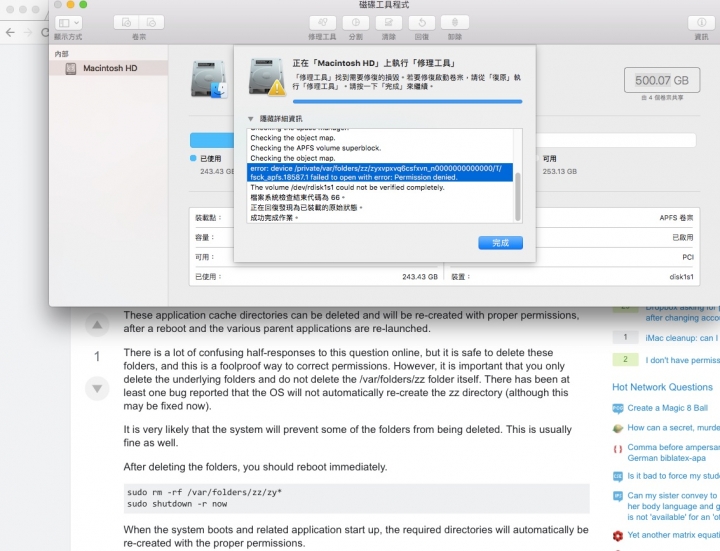Collapse the detail disclosure triangle (隱藏詳細資訊)
The width and height of the screenshot is (720, 551).
coord(251,119)
